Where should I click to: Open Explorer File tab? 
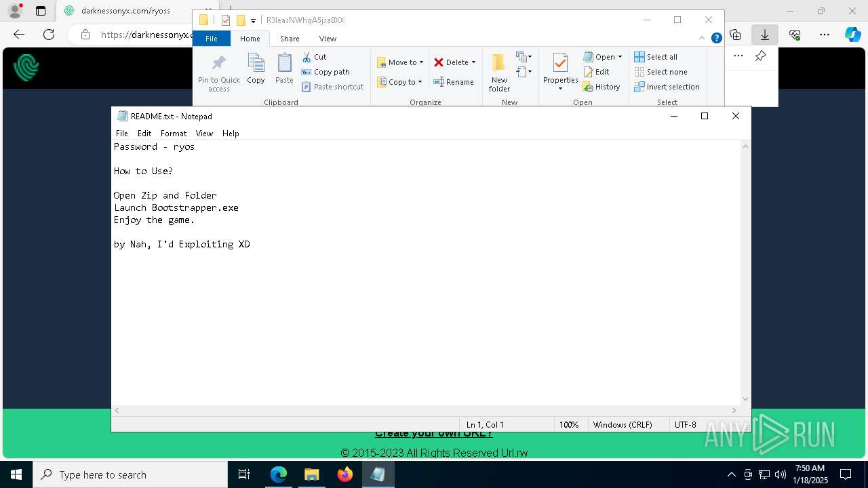click(x=212, y=39)
